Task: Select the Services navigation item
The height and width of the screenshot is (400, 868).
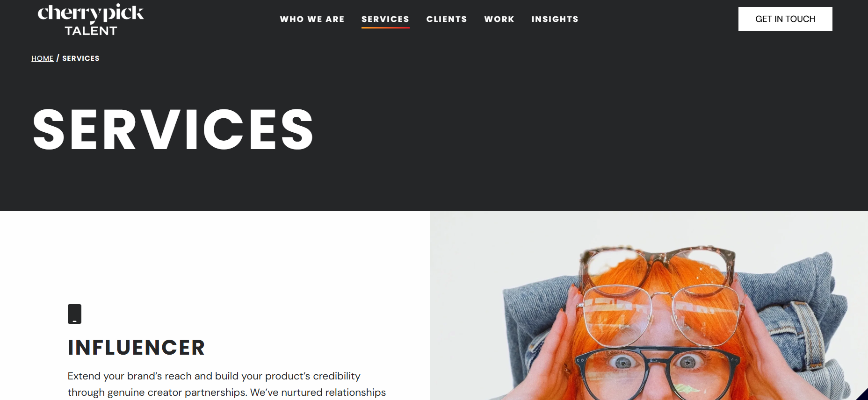Action: pyautogui.click(x=385, y=19)
